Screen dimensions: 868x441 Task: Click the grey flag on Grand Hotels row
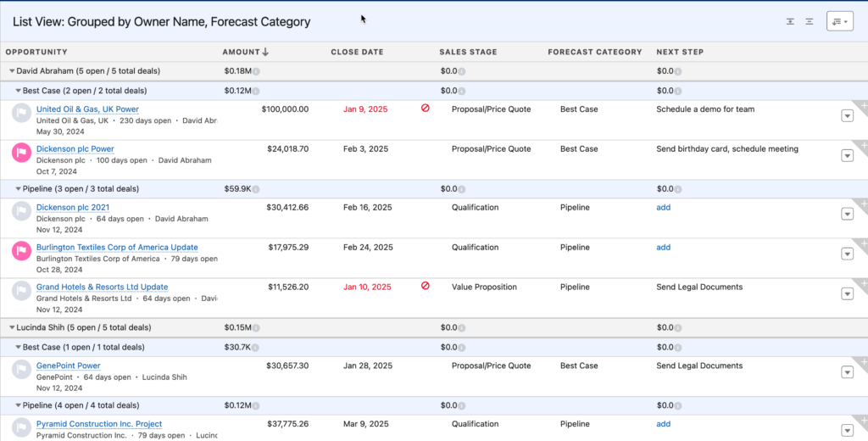(21, 291)
